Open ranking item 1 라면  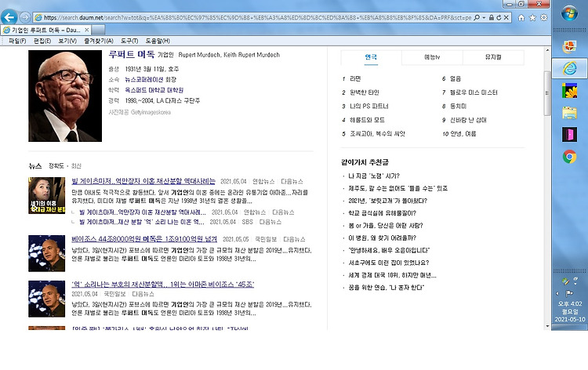(355, 78)
